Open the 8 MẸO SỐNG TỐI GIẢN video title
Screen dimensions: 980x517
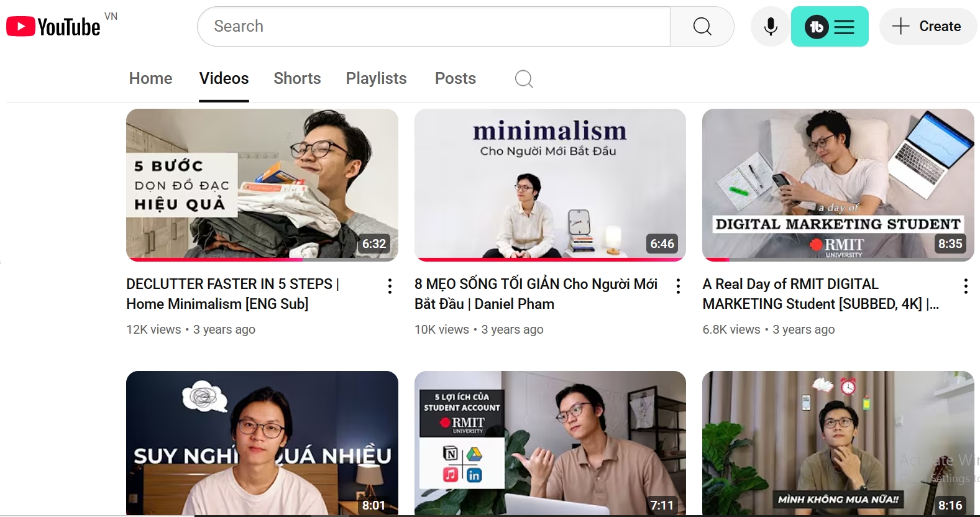click(536, 294)
